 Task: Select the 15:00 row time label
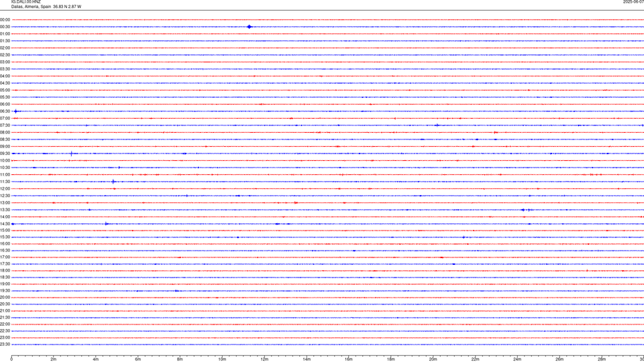click(5, 230)
